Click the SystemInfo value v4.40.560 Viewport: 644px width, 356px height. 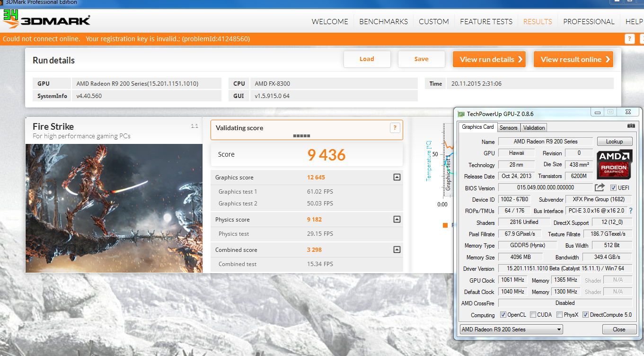(x=89, y=96)
